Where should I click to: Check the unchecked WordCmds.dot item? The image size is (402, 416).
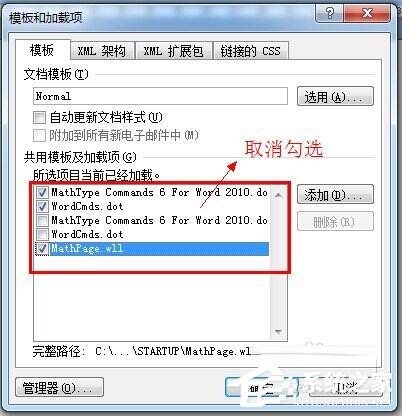[x=42, y=234]
